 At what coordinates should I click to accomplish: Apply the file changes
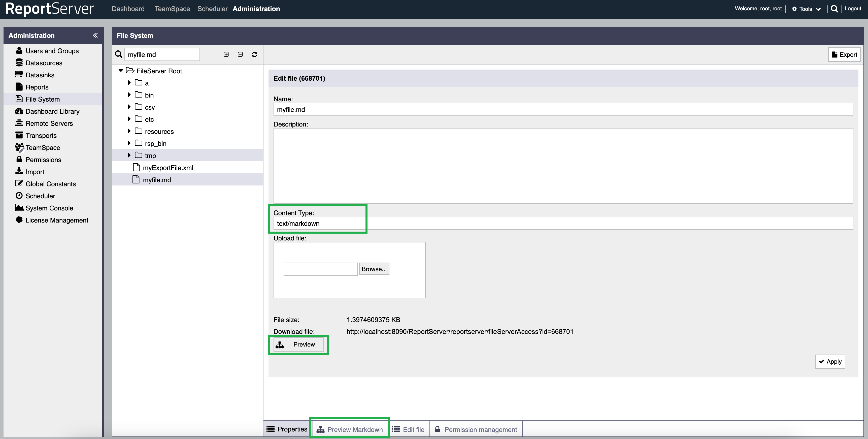(x=830, y=361)
